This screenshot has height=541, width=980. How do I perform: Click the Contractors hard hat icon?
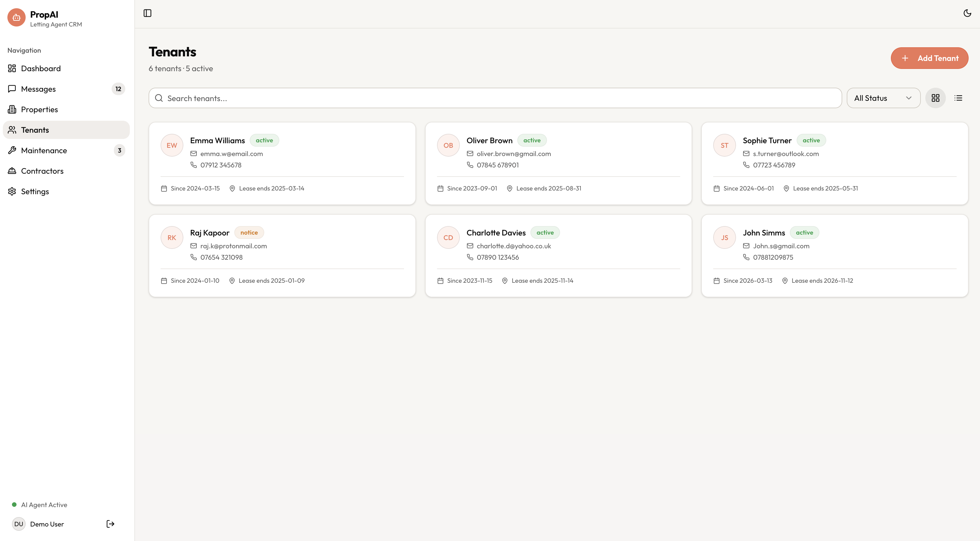tap(12, 171)
